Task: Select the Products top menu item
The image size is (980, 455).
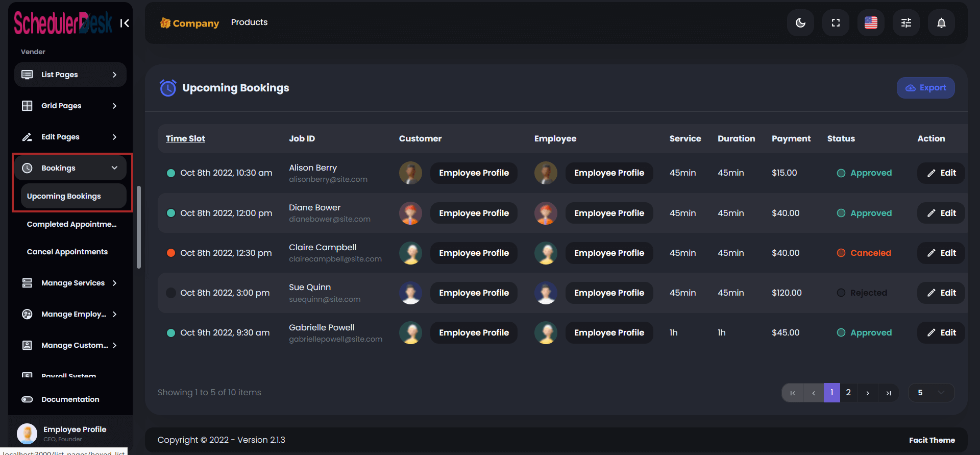Action: pos(249,22)
